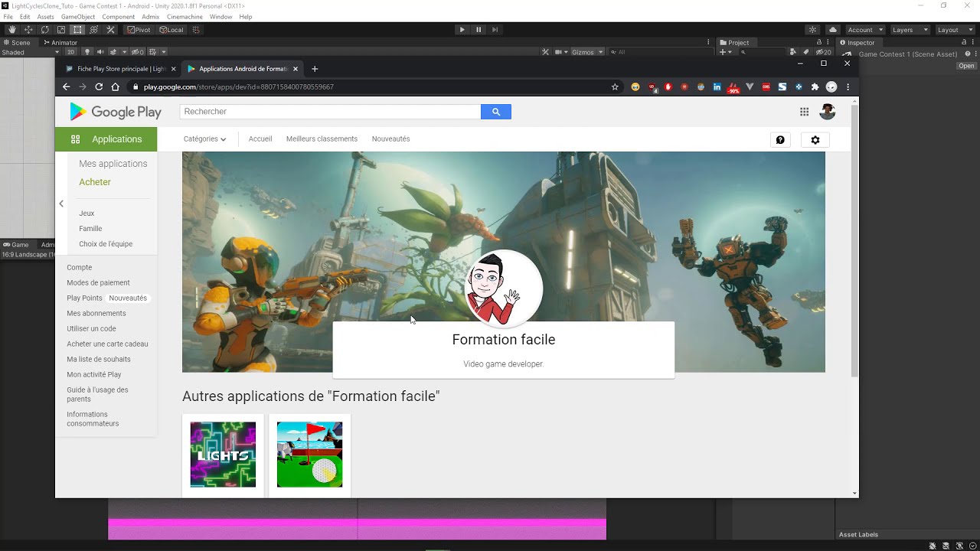Go to Chrome home page
The image size is (980, 551).
(115, 87)
